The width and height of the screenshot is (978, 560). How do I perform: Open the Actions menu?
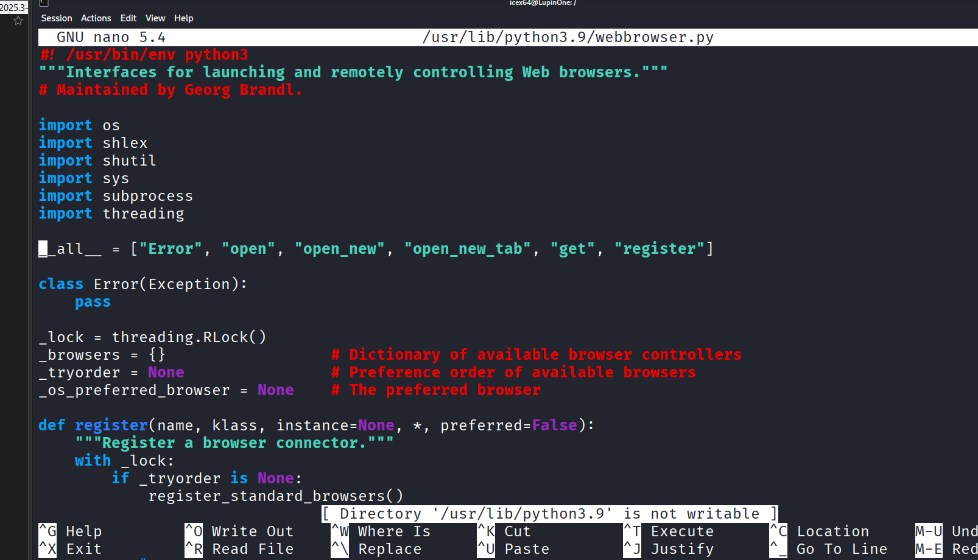[x=96, y=18]
